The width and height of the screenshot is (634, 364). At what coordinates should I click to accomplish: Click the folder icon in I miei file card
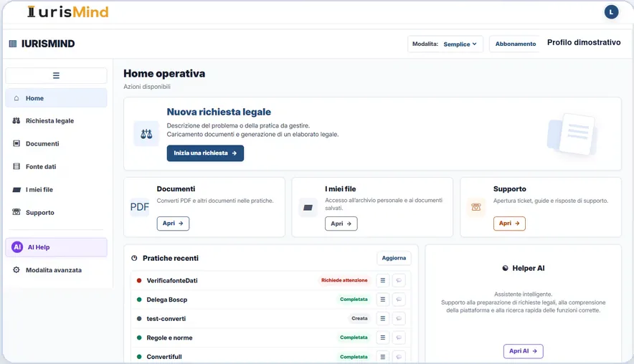coord(308,208)
